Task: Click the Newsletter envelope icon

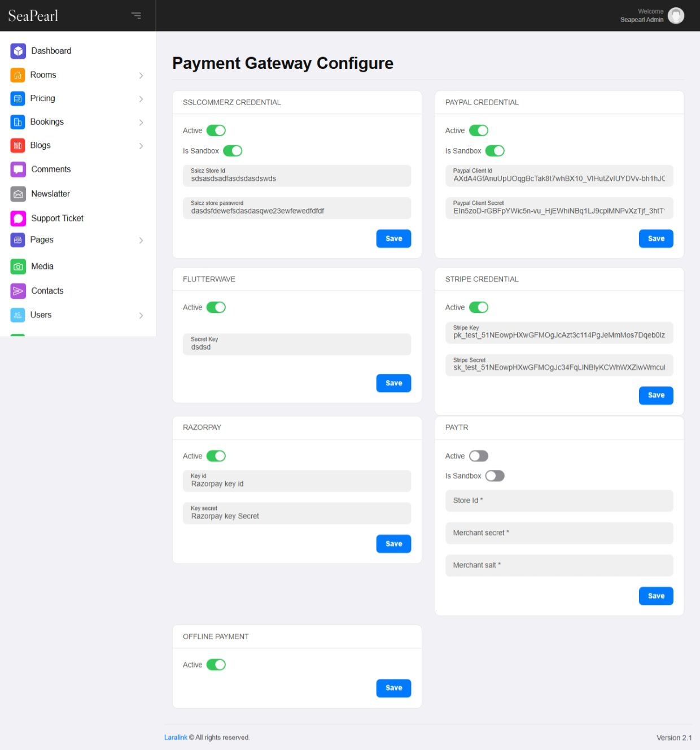Action: [x=18, y=194]
